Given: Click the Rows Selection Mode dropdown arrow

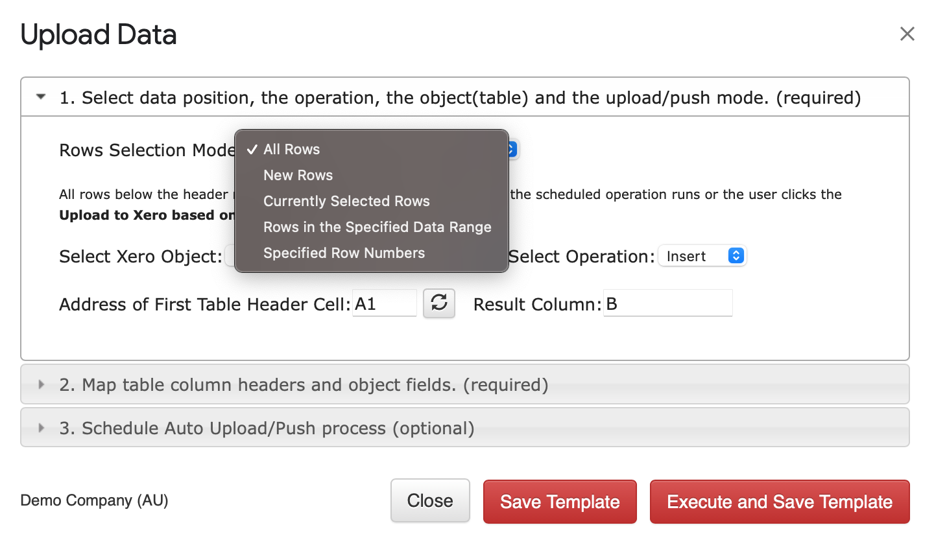Looking at the screenshot, I should (512, 150).
